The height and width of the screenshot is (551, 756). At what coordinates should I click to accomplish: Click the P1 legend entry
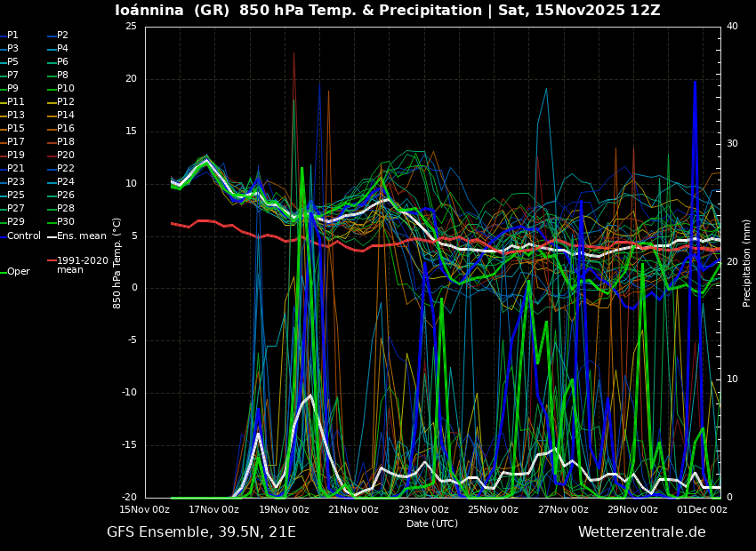coord(12,36)
